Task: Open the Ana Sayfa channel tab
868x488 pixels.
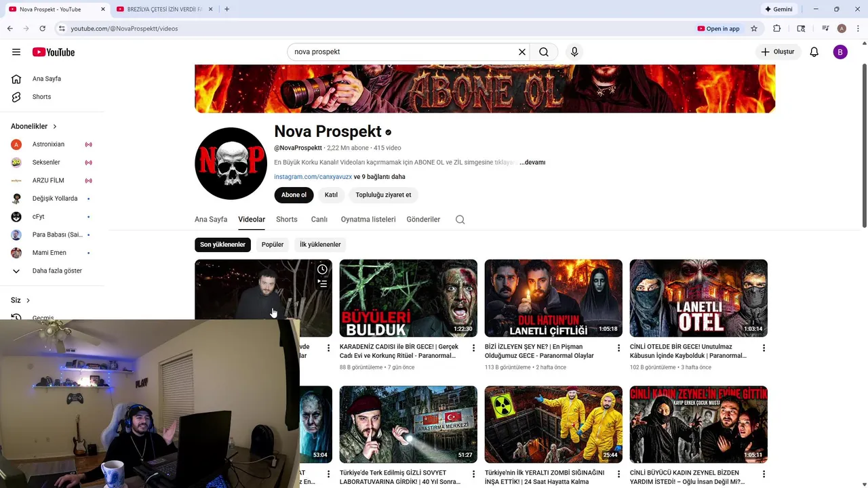Action: coord(211,220)
